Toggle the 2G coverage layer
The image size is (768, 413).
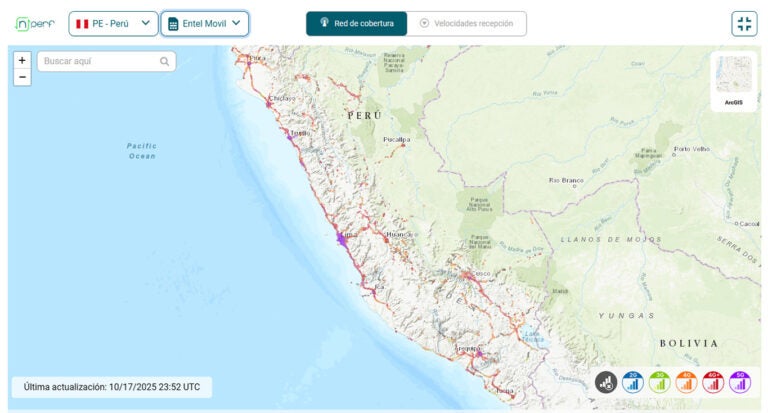[x=633, y=381]
